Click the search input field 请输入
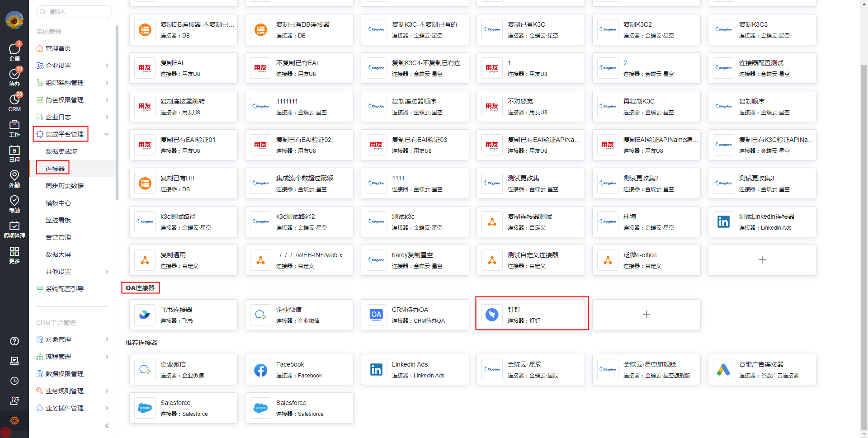This screenshot has height=438, width=868. point(74,12)
